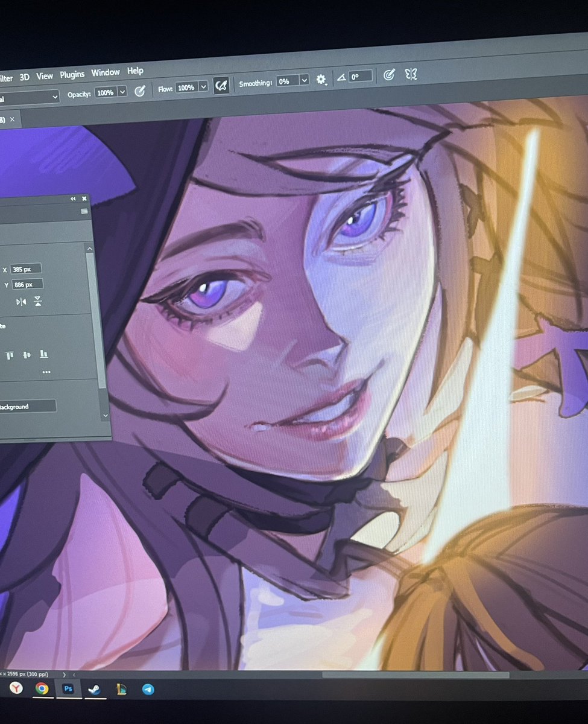The image size is (588, 724).
Task: Align vertical centers icon
Action: pos(27,355)
